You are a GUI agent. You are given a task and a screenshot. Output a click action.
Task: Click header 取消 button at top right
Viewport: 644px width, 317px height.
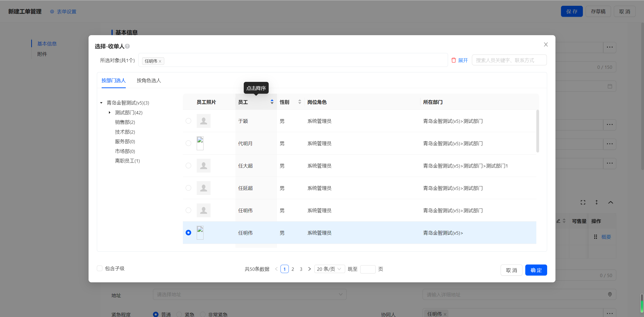click(625, 11)
